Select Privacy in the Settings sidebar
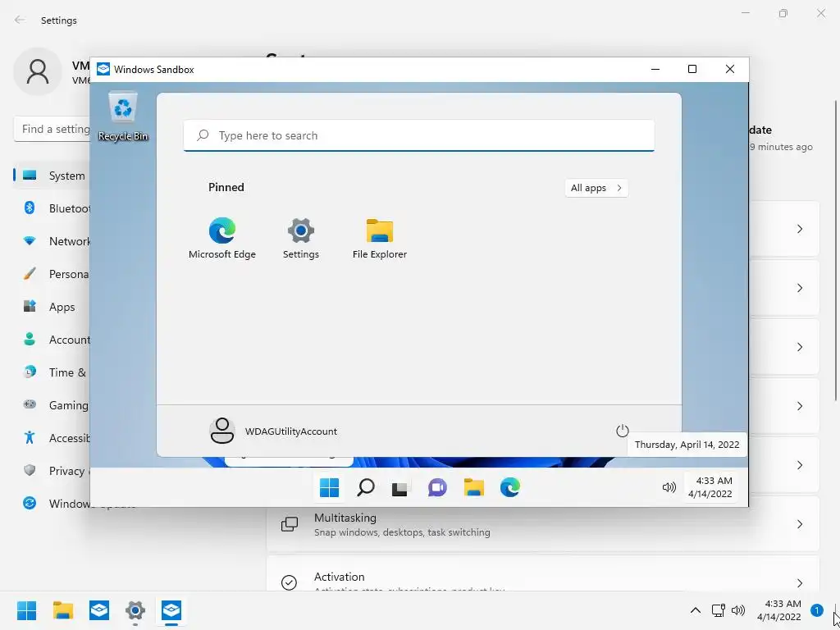Image resolution: width=840 pixels, height=630 pixels. coord(52,471)
